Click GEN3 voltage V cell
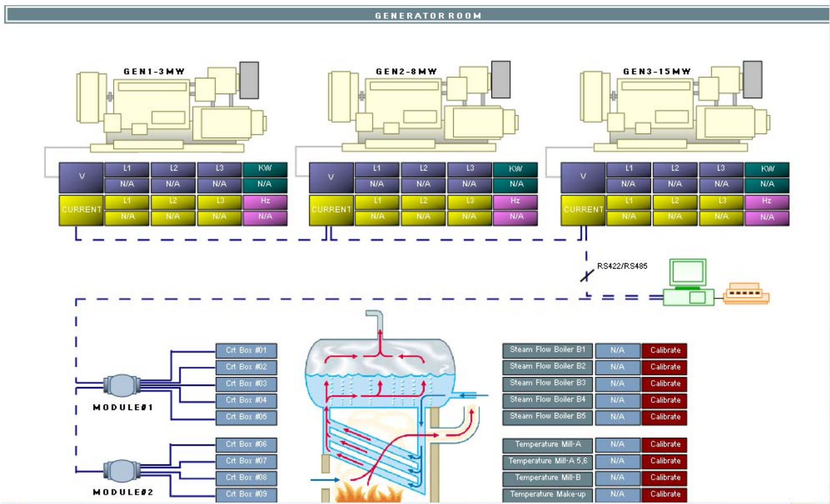This screenshot has height=504, width=830. (582, 177)
